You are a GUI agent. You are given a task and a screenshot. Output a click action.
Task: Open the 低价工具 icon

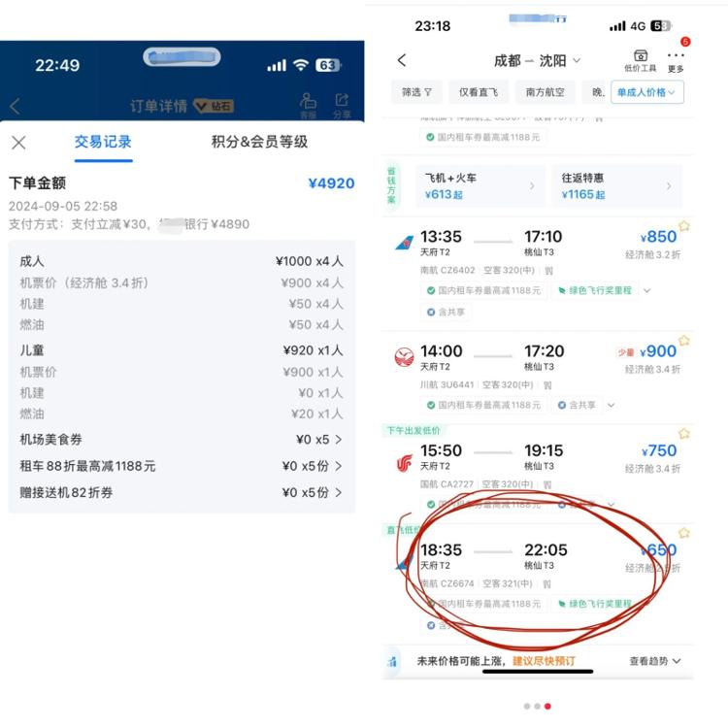pos(641,61)
